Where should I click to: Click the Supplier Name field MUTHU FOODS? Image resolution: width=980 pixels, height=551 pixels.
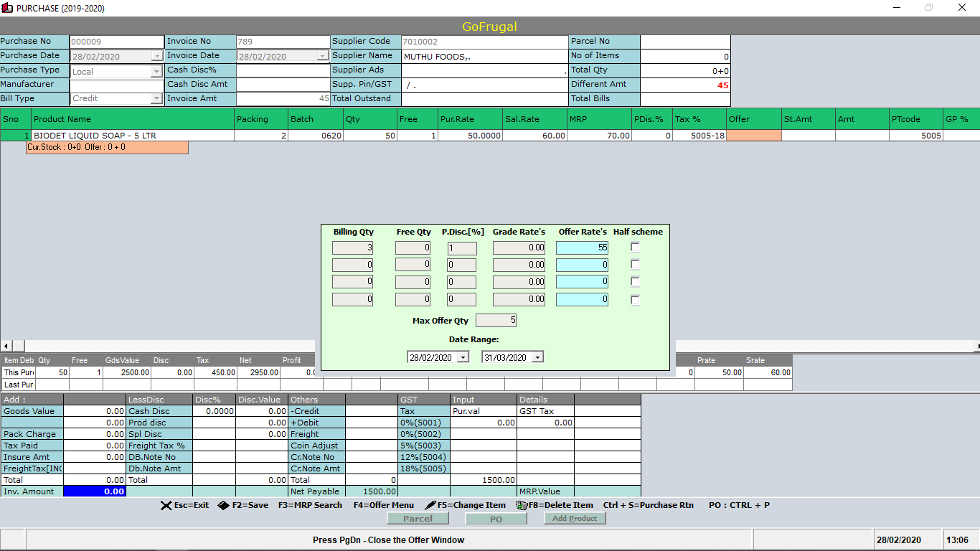point(484,56)
